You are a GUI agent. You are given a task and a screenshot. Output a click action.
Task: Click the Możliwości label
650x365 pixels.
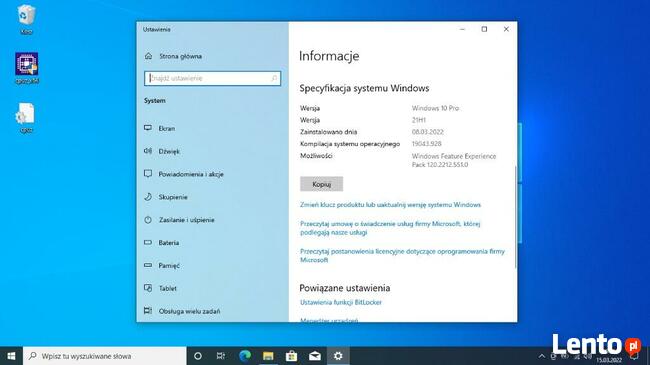click(316, 156)
